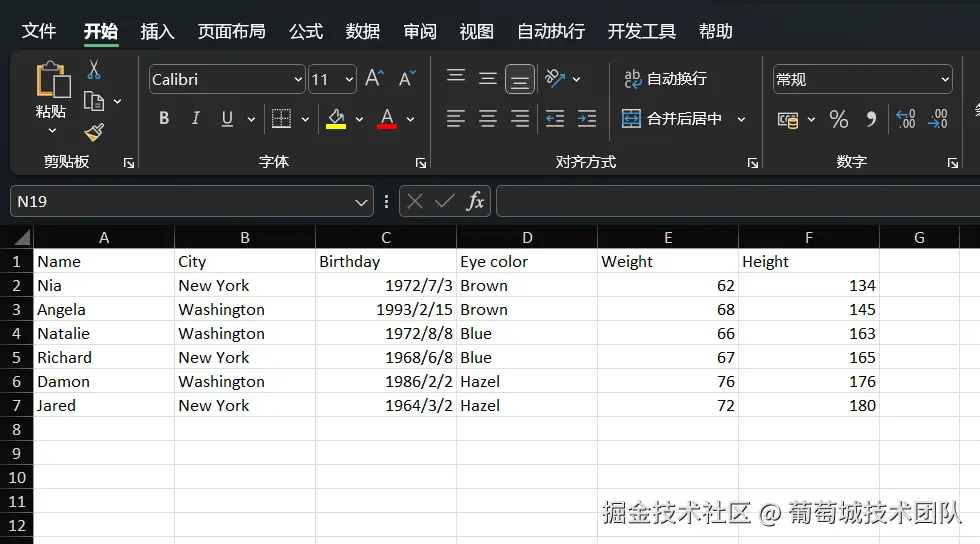Open the copy options dropdown arrow

point(118,101)
